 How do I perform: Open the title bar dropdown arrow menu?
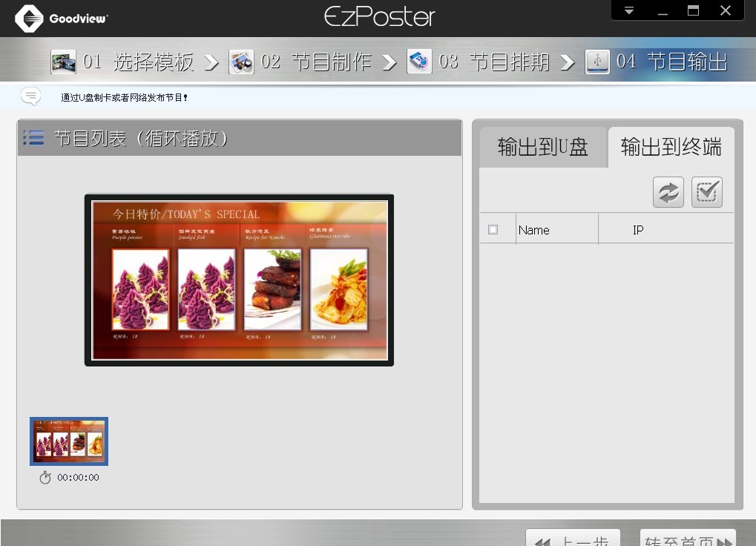pos(629,11)
